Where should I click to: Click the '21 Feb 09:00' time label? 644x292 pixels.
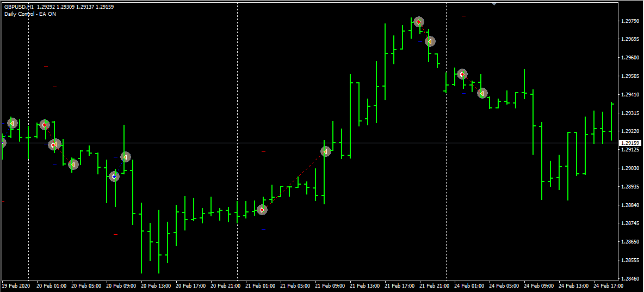pyautogui.click(x=329, y=285)
